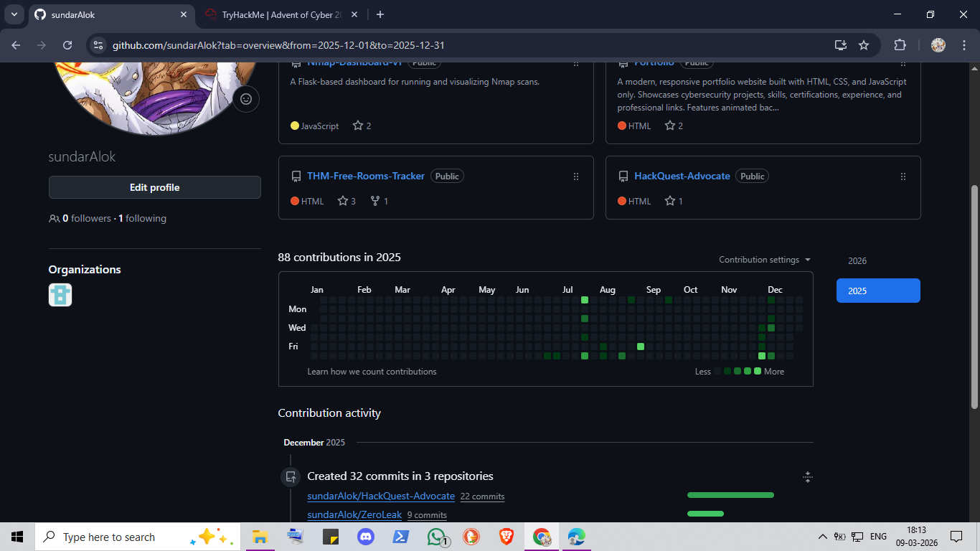Image resolution: width=980 pixels, height=551 pixels.
Task: Open Discord from the Windows taskbar
Action: coord(366,537)
